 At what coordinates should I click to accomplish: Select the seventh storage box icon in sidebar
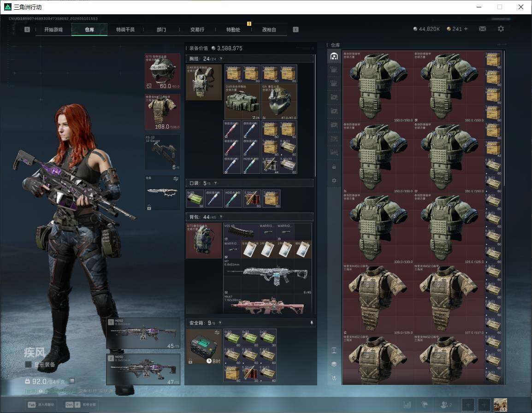[334, 153]
